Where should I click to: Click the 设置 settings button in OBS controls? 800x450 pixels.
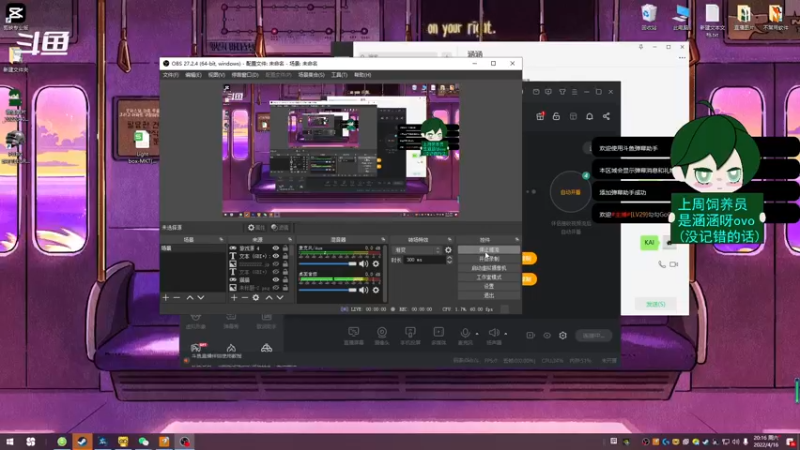coord(489,287)
